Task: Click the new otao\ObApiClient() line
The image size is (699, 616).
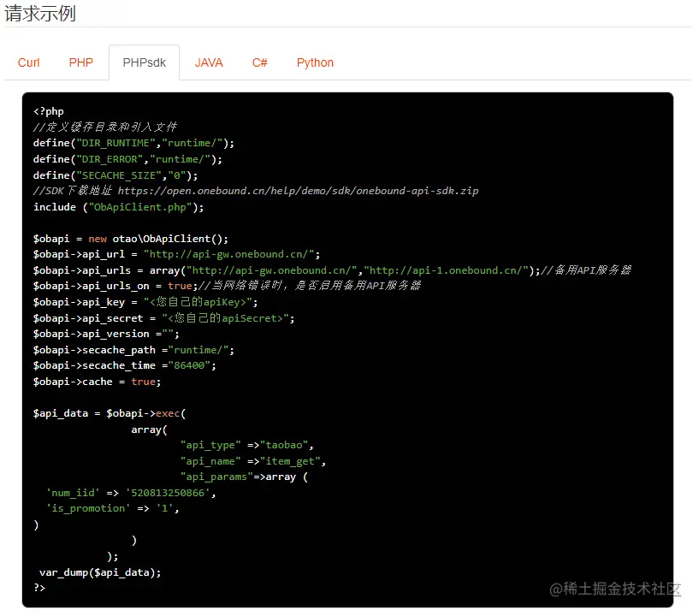Action: (x=131, y=239)
